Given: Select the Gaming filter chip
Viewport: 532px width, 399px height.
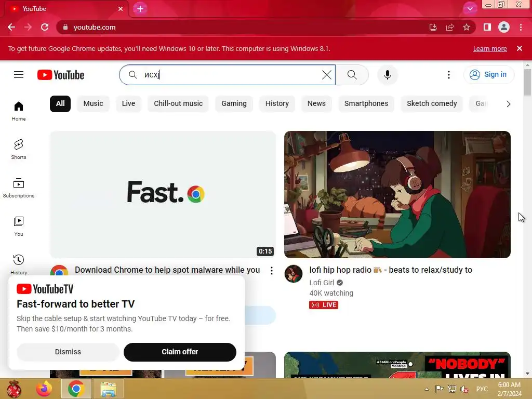Looking at the screenshot, I should (234, 104).
